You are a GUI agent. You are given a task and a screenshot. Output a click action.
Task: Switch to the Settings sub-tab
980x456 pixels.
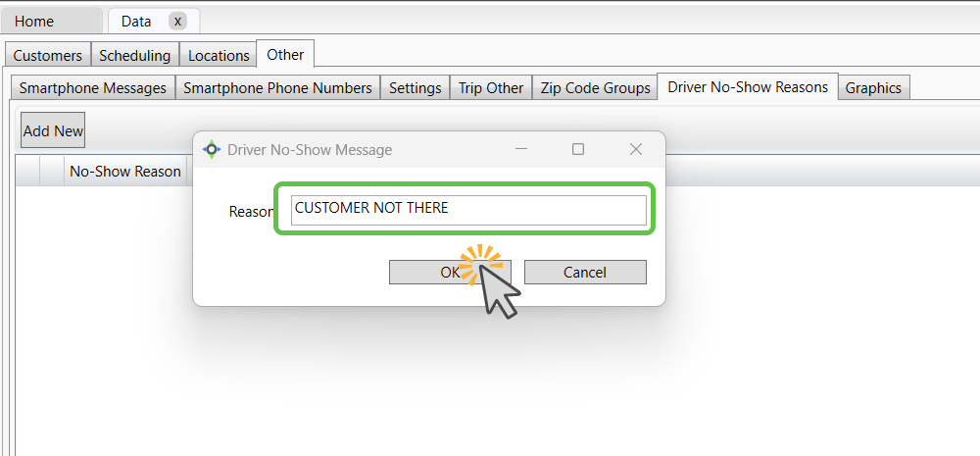[415, 88]
